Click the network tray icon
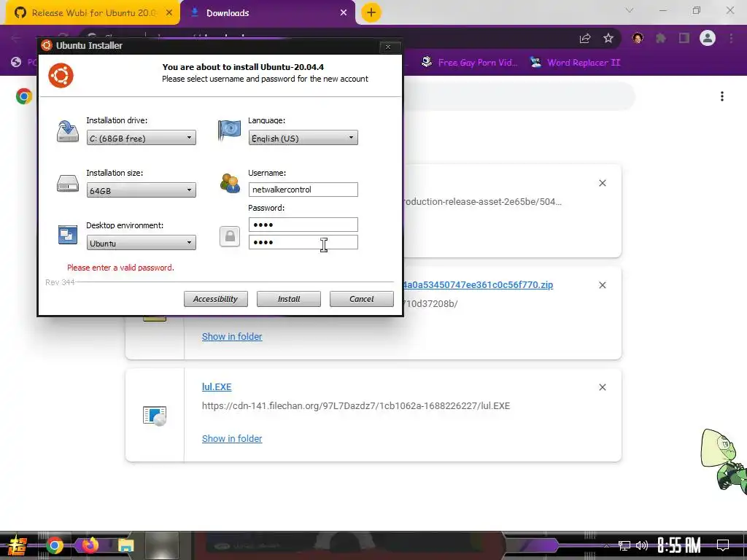Image resolution: width=747 pixels, height=560 pixels. tap(624, 545)
